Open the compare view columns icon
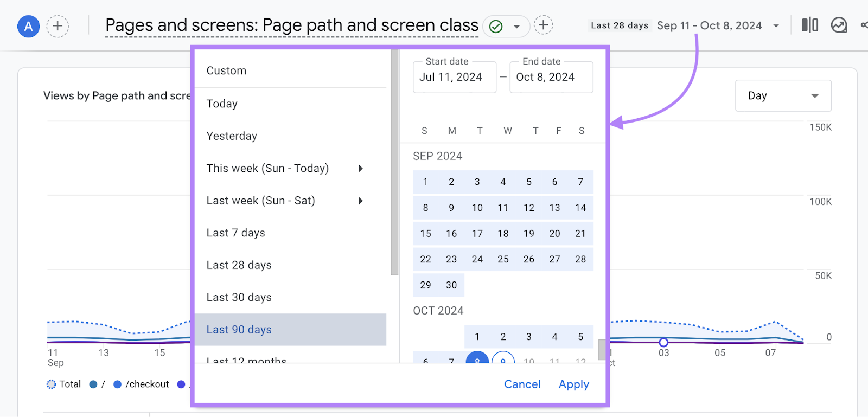 (810, 25)
